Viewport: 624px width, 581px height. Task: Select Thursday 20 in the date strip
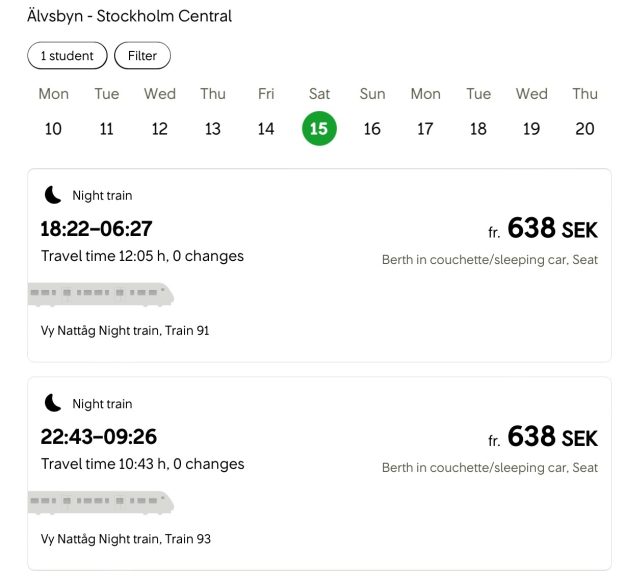585,113
